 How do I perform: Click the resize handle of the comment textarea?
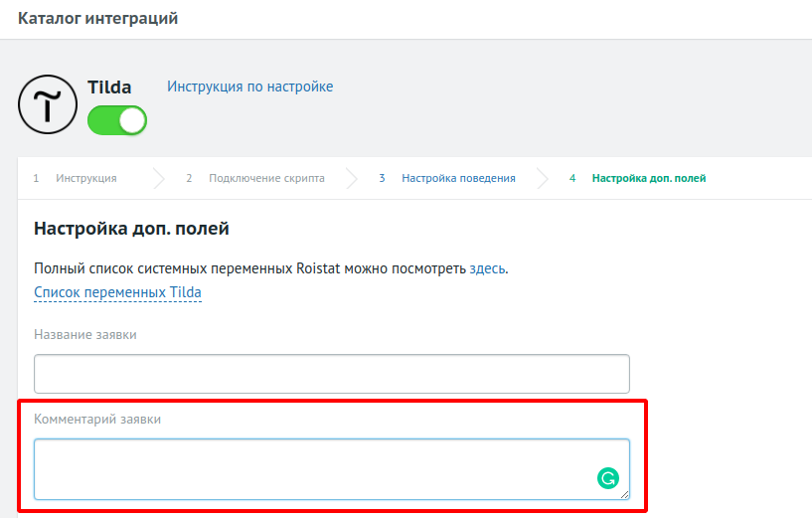(624, 494)
